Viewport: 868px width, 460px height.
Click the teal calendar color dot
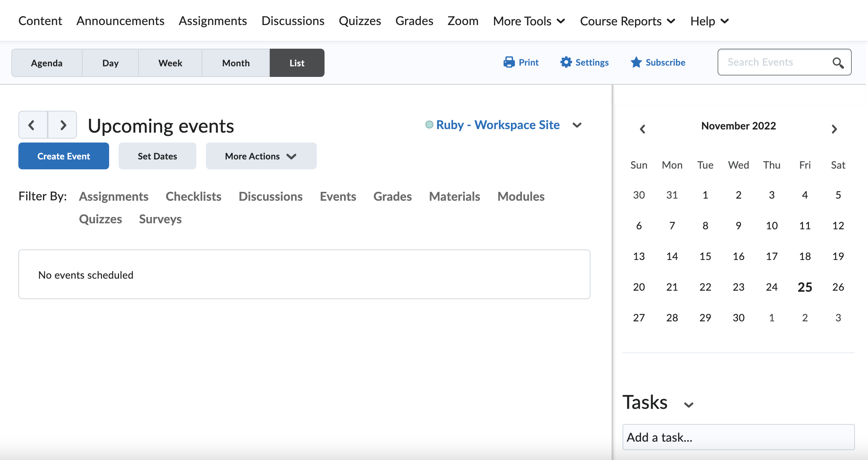pos(429,125)
